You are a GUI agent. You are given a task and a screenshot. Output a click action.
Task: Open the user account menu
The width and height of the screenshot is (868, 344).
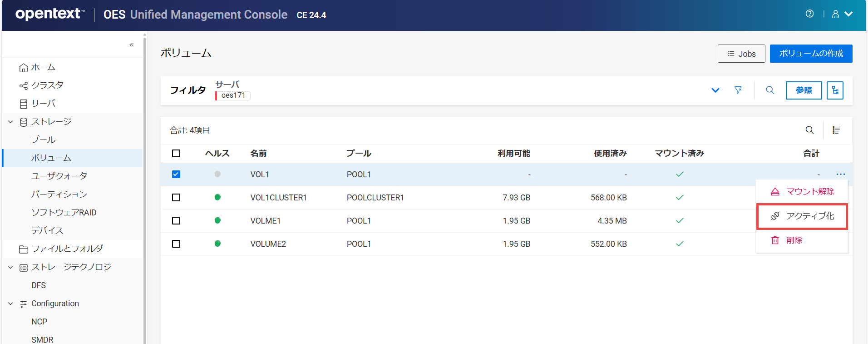click(841, 14)
